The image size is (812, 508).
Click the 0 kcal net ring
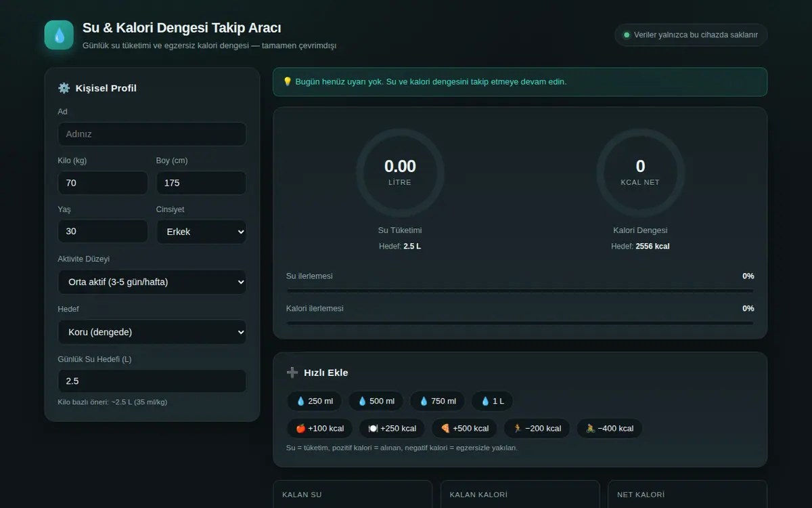(x=640, y=173)
